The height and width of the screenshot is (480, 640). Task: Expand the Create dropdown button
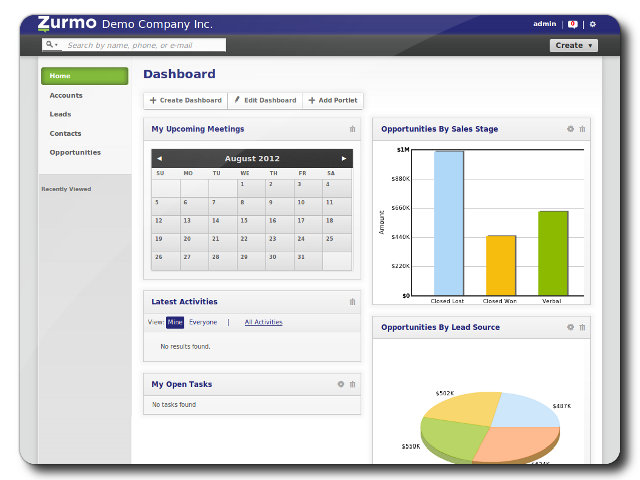pos(574,45)
